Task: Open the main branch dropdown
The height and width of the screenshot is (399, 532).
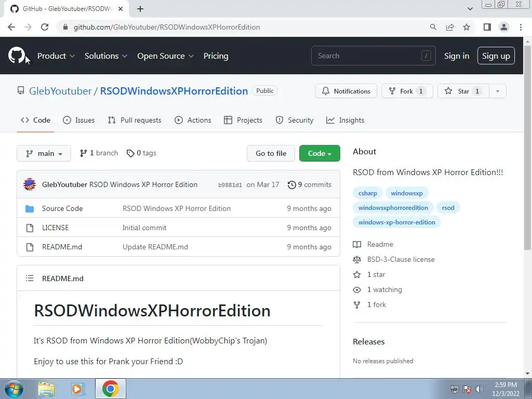Action: 44,153
